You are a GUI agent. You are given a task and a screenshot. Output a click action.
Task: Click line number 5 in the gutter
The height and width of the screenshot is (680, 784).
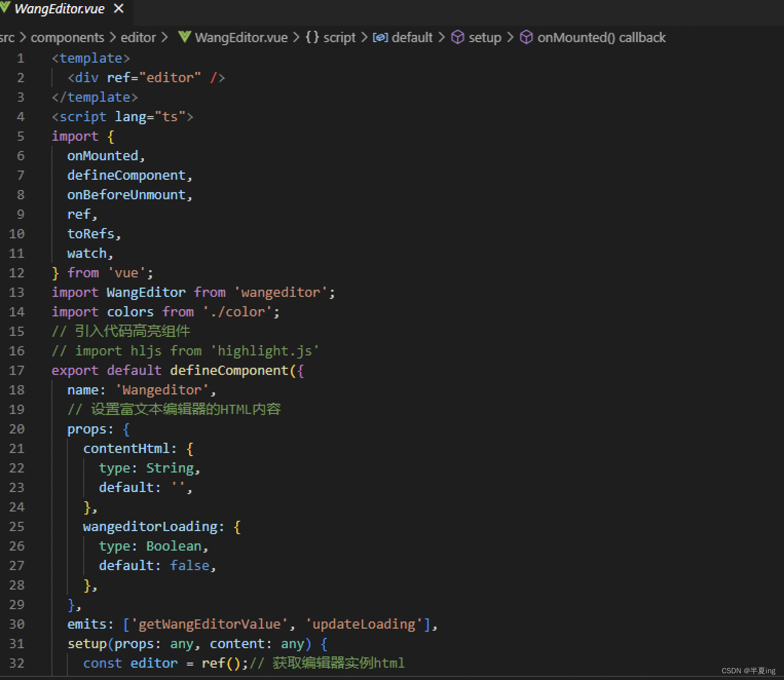click(x=21, y=136)
